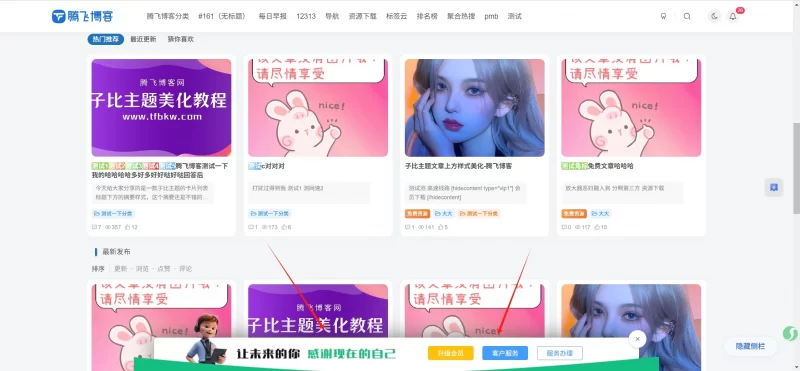Close the bottom promotional banner
The width and height of the screenshot is (800, 371).
tap(637, 338)
